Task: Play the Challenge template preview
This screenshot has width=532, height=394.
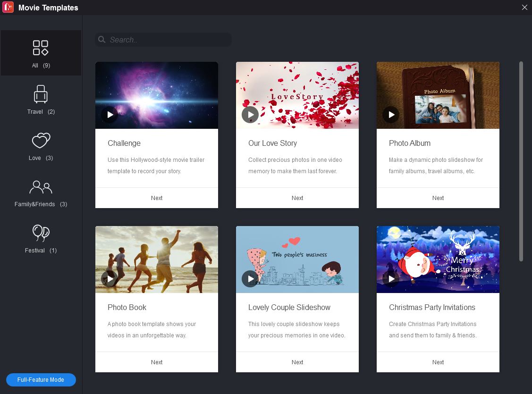Action: pos(110,114)
